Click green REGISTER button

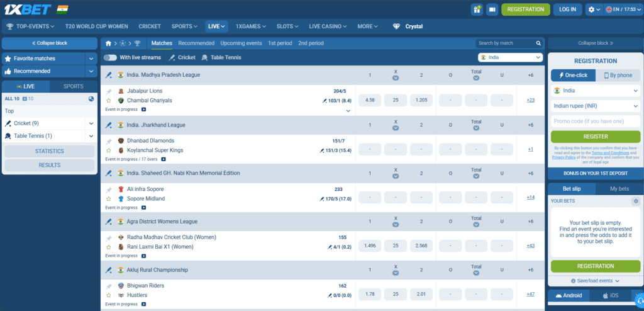click(x=596, y=137)
